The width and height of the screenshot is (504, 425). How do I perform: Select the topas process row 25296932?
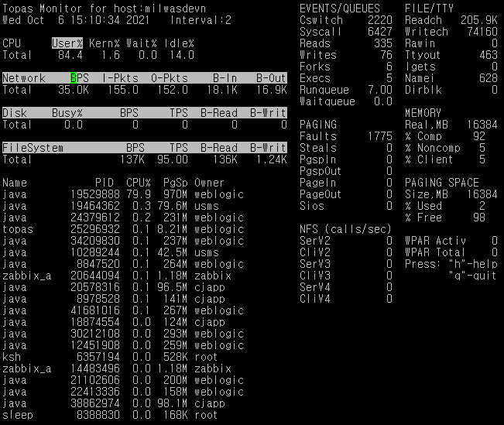click(123, 229)
